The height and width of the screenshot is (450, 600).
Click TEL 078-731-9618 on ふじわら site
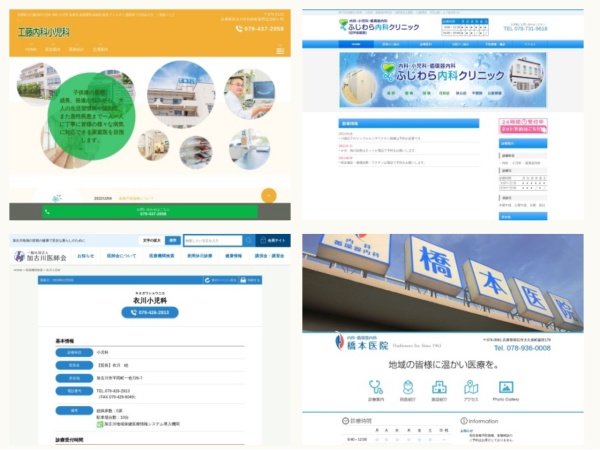[x=525, y=29]
